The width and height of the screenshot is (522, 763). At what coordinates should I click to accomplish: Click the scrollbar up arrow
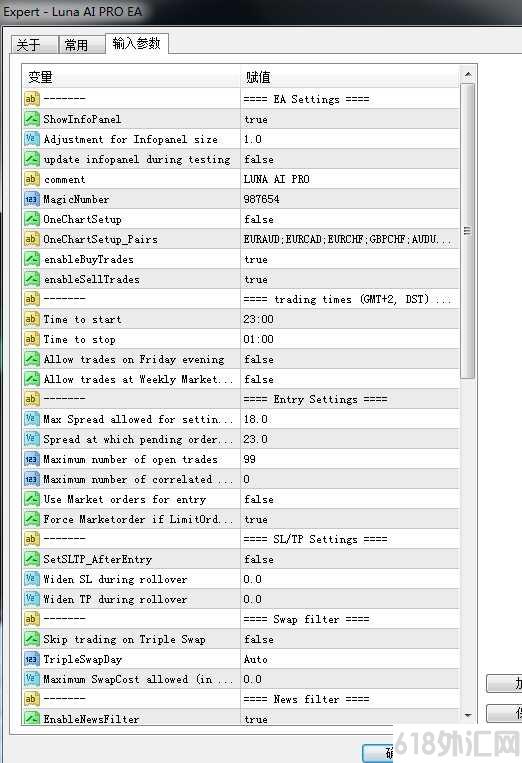[468, 74]
